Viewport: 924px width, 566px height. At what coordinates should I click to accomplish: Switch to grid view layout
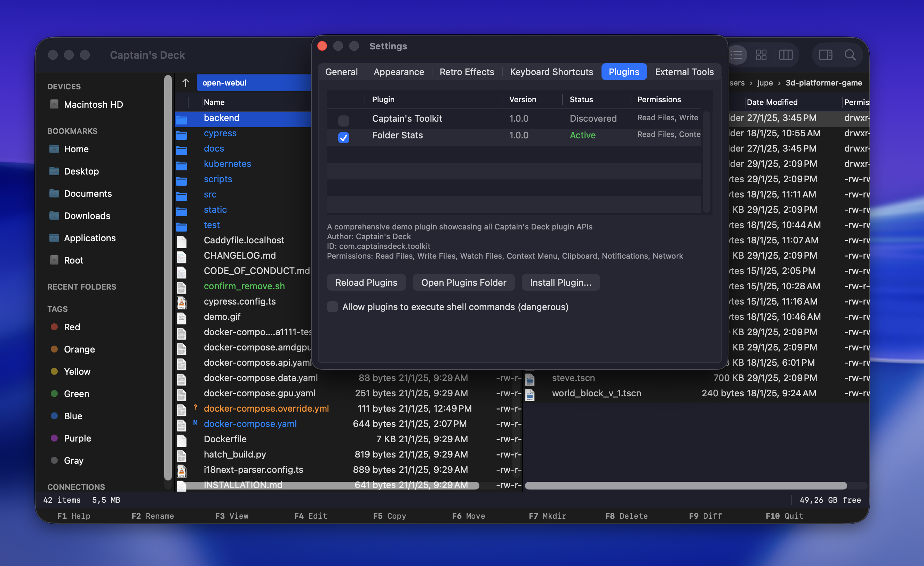tap(761, 55)
